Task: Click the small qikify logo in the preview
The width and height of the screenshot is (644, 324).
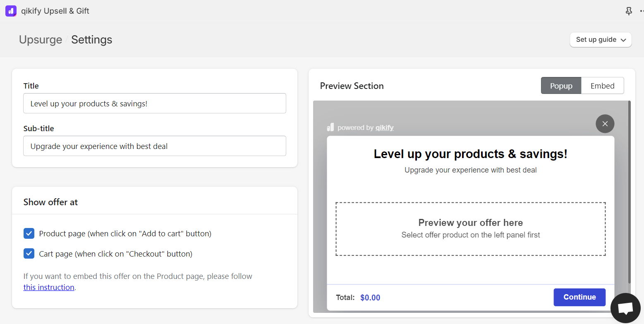Action: click(x=330, y=127)
